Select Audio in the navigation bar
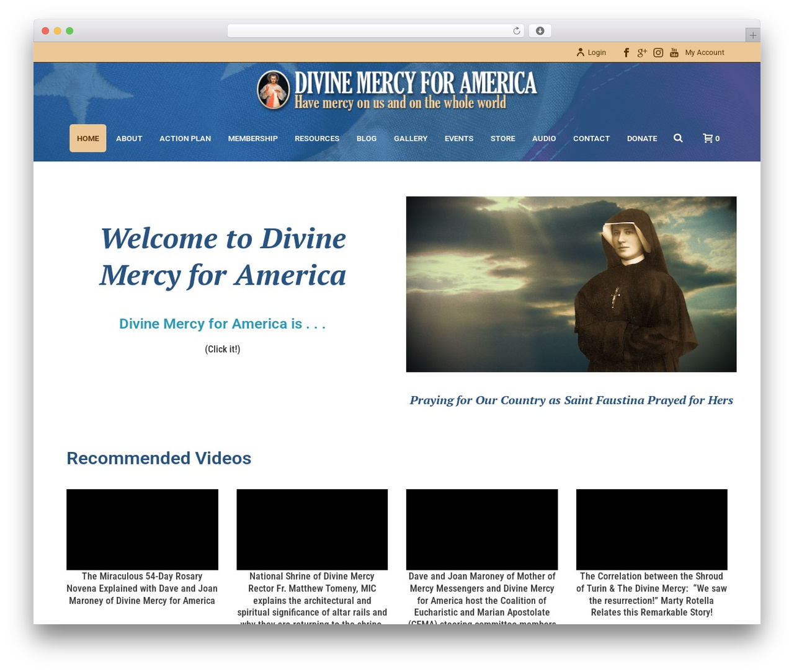Screen dimensions: 794x672 coord(544,138)
